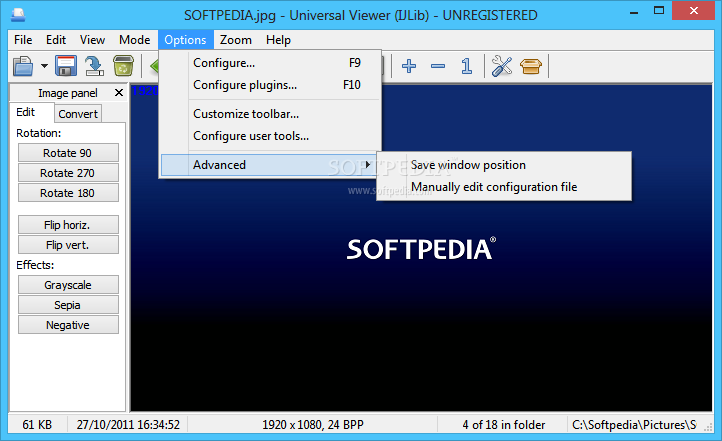Switch to the Convert tab

coord(78,114)
